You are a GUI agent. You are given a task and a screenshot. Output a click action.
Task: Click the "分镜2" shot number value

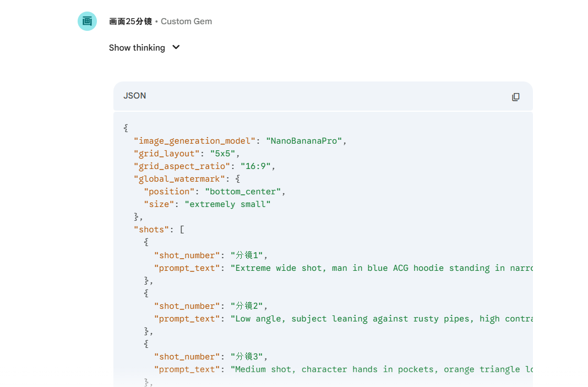pyautogui.click(x=248, y=306)
